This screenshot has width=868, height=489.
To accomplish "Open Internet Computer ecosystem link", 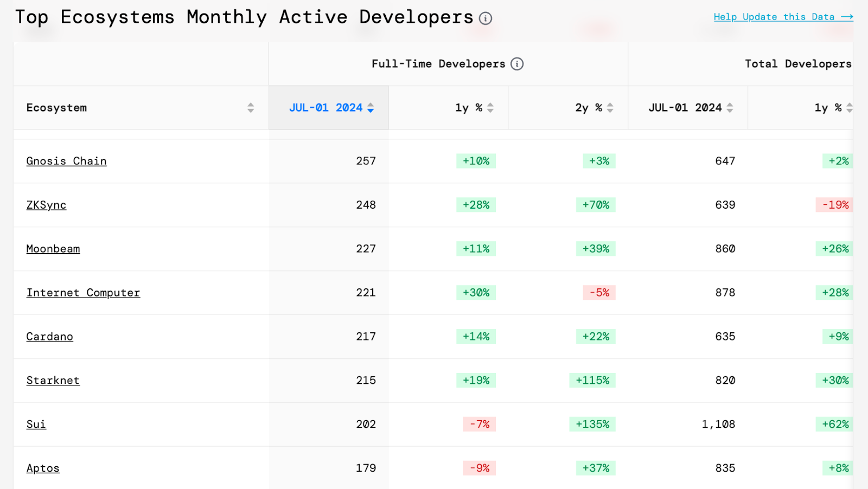I will pyautogui.click(x=83, y=293).
